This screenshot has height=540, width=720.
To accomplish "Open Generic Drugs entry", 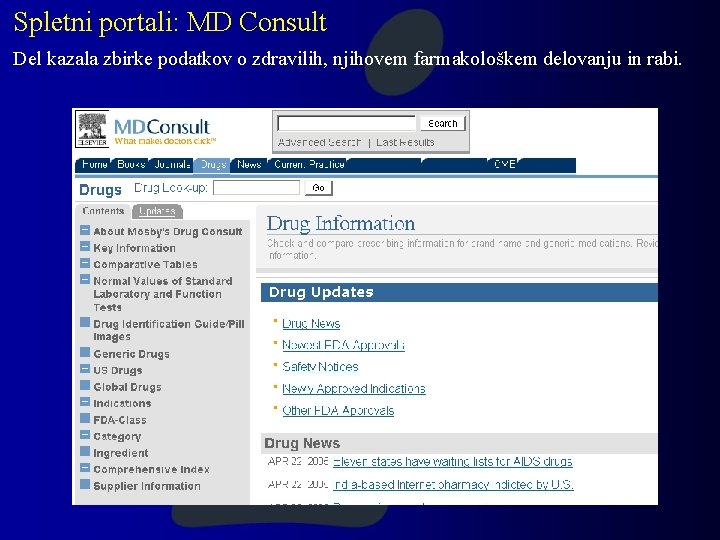I will (x=131, y=354).
